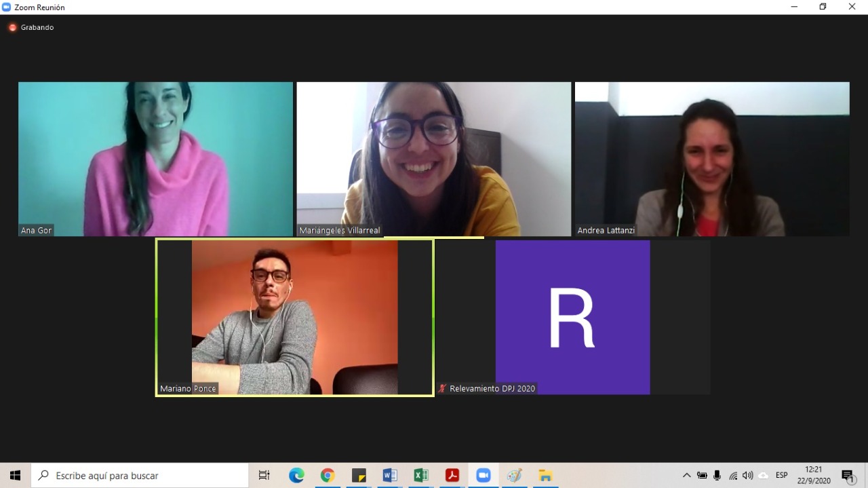Screen dimensions: 868x488
Task: Click the Mariano Ponce name label
Action: pyautogui.click(x=188, y=389)
